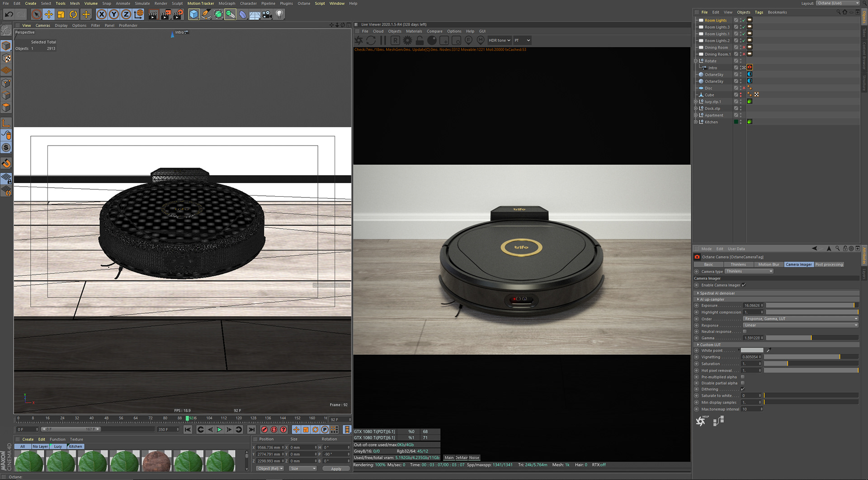The height and width of the screenshot is (480, 868).
Task: Click Live Viewer clay mode sphere
Action: [x=432, y=40]
